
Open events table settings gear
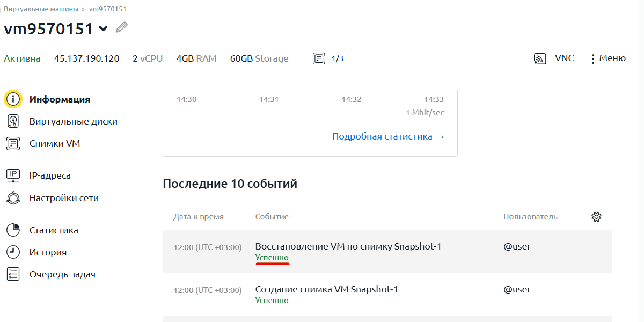[596, 217]
